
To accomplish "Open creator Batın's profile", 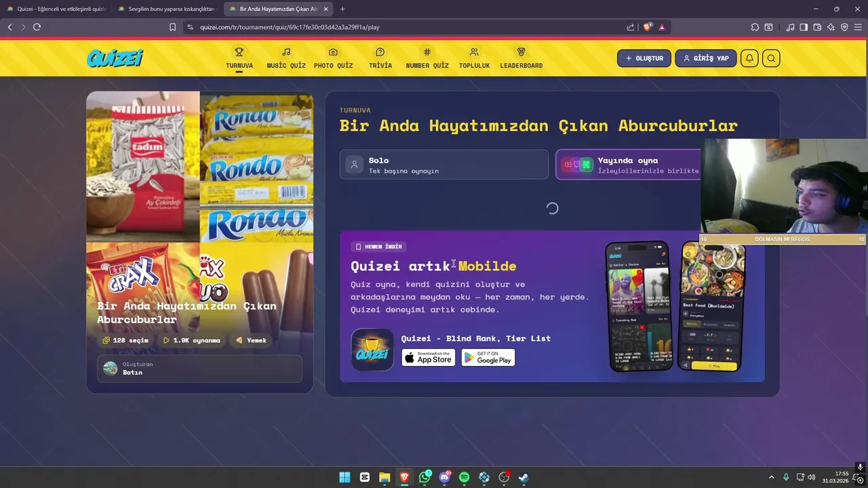I will tap(199, 369).
